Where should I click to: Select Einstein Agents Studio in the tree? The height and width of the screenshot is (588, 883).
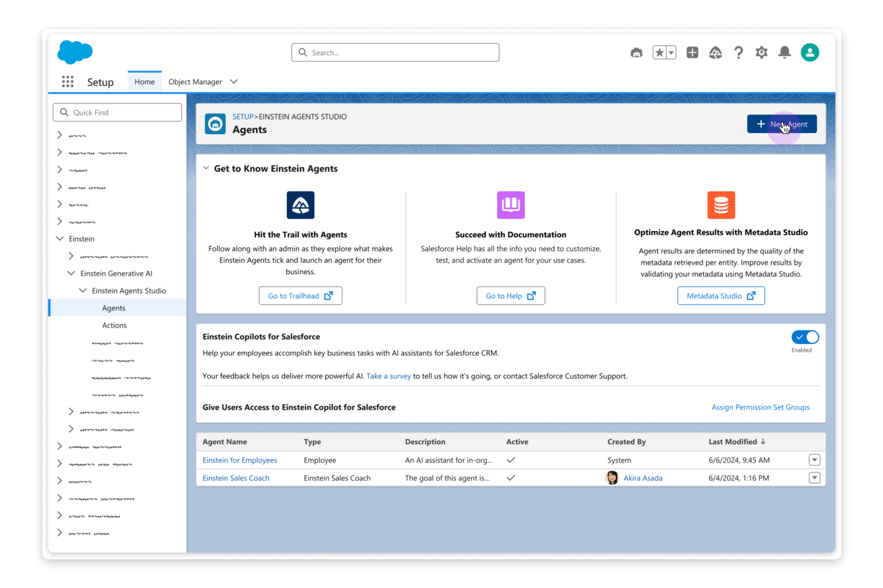pos(129,291)
